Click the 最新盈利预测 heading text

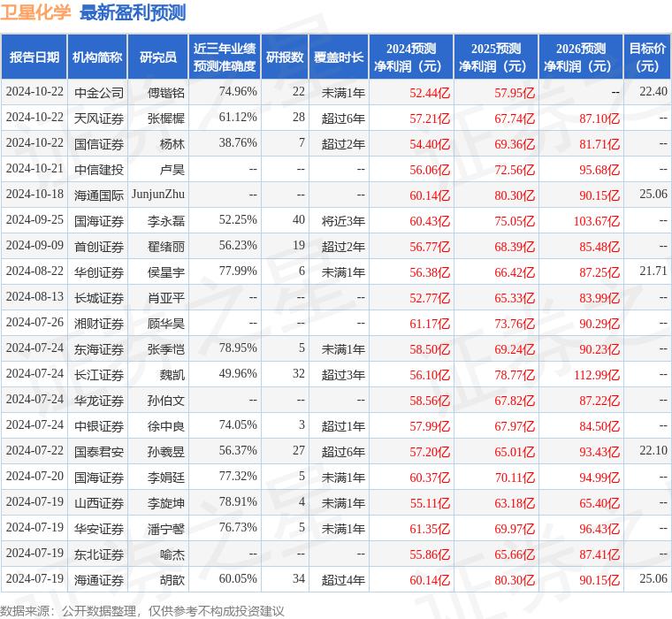pos(133,12)
